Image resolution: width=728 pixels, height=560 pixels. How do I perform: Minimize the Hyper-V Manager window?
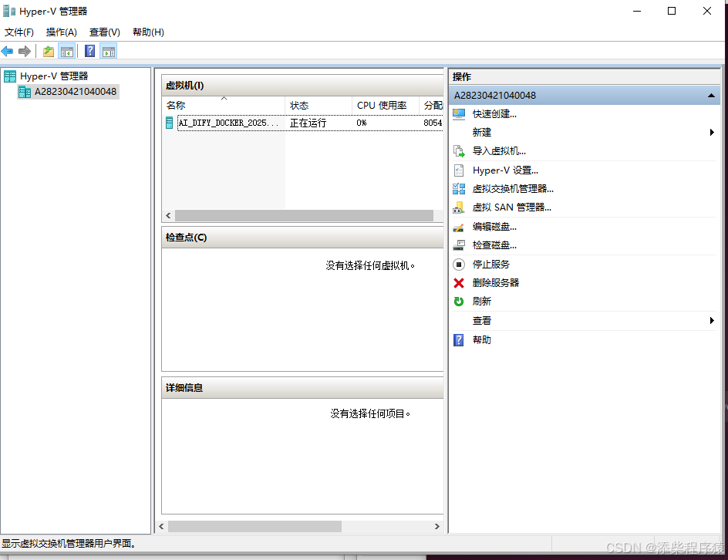point(637,11)
